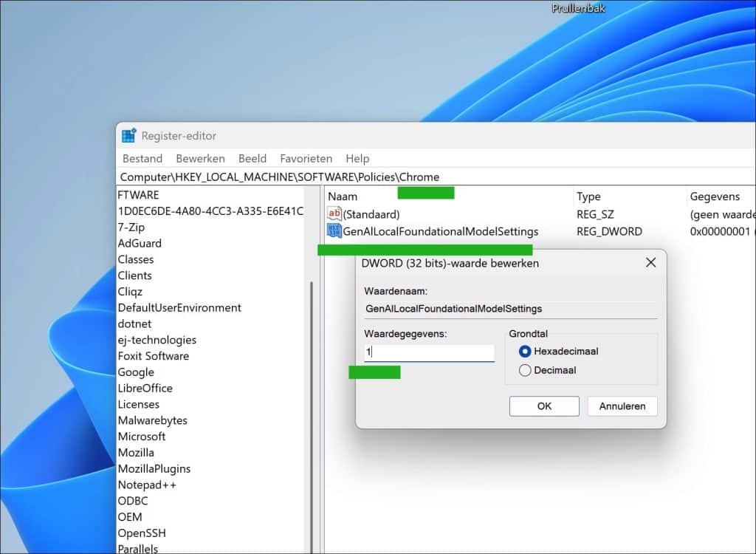Click the (Standaard) string value icon
This screenshot has height=554, width=756.
click(x=334, y=213)
